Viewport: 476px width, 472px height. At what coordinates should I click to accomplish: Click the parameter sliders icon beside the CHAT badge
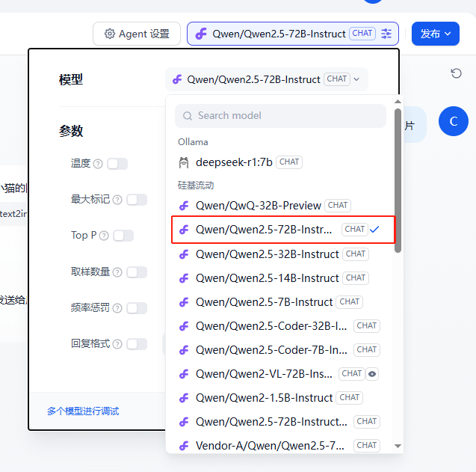pyautogui.click(x=386, y=34)
